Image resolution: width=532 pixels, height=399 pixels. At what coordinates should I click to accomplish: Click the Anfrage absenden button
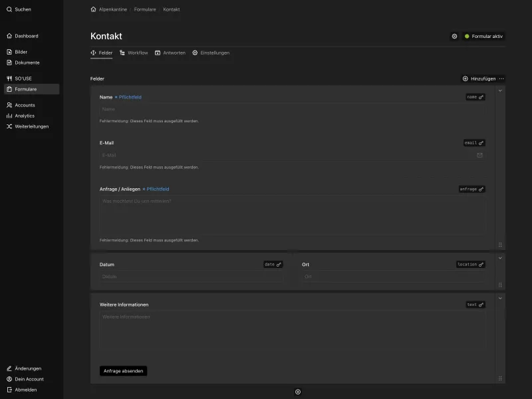click(123, 370)
